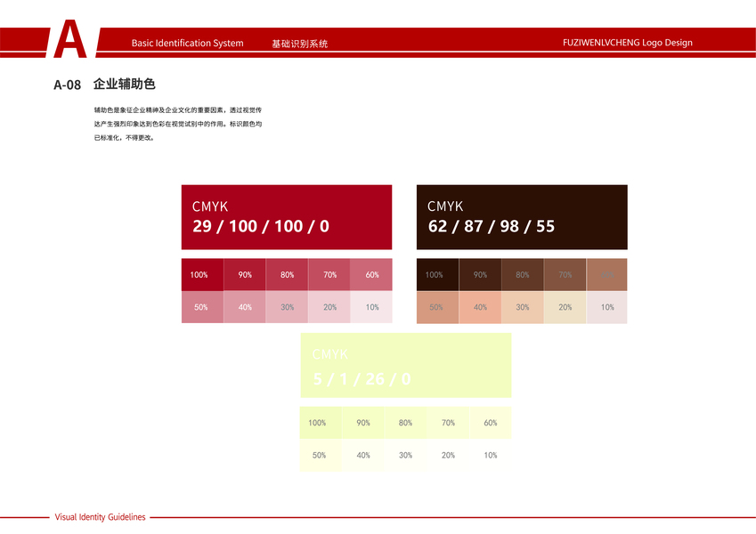The height and width of the screenshot is (534, 756).
Task: Click the brown 60% tint swatch
Action: (x=607, y=275)
